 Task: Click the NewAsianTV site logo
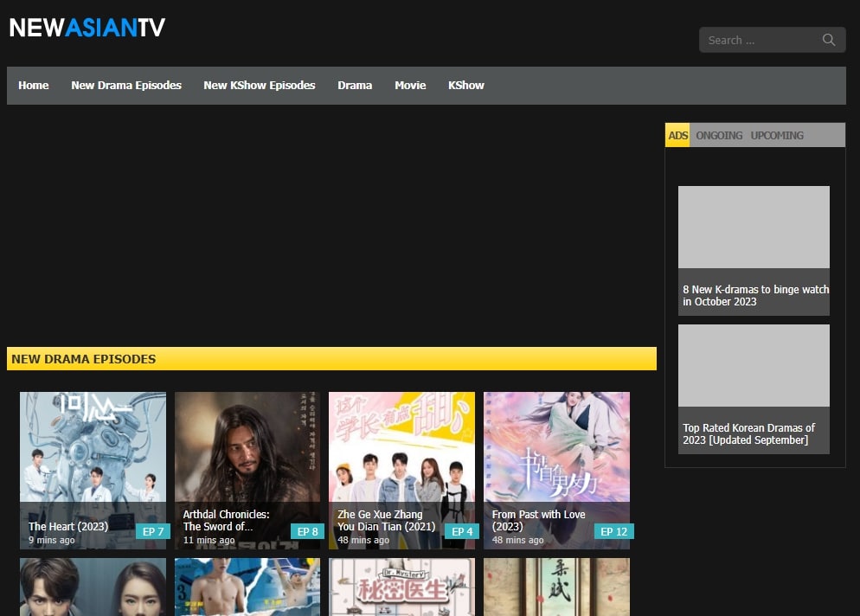coord(87,29)
